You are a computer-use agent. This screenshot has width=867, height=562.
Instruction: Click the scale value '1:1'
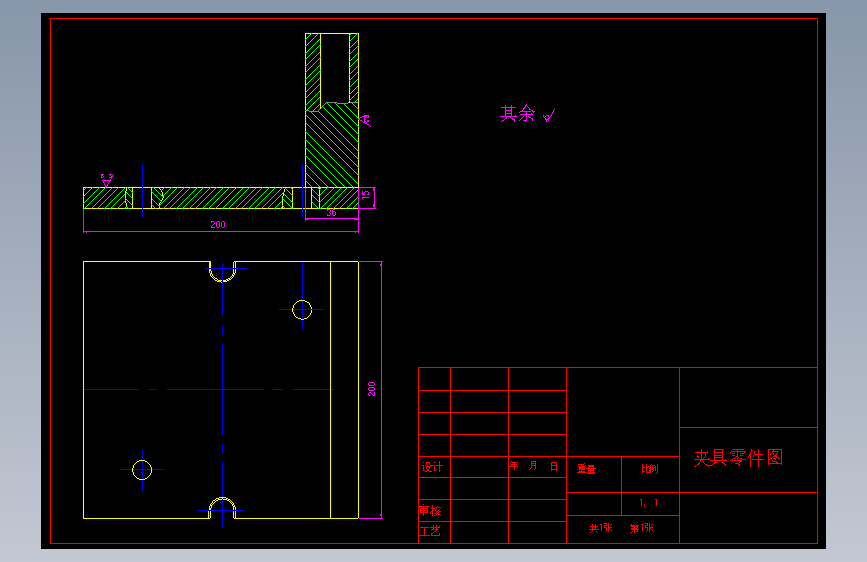pos(649,503)
